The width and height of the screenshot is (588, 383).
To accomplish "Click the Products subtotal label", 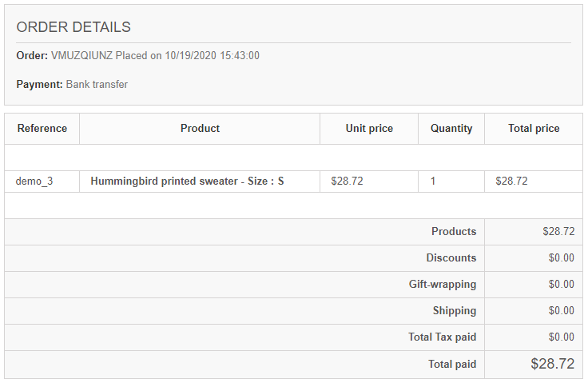I will [454, 232].
